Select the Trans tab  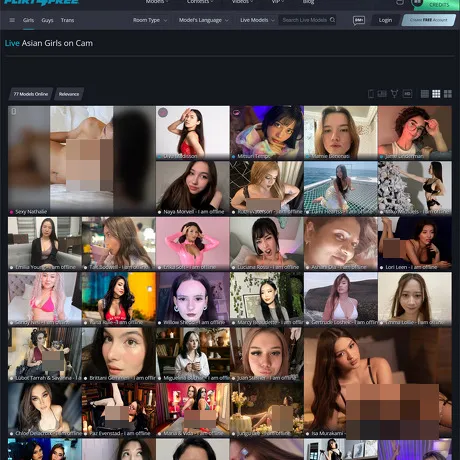click(x=67, y=20)
